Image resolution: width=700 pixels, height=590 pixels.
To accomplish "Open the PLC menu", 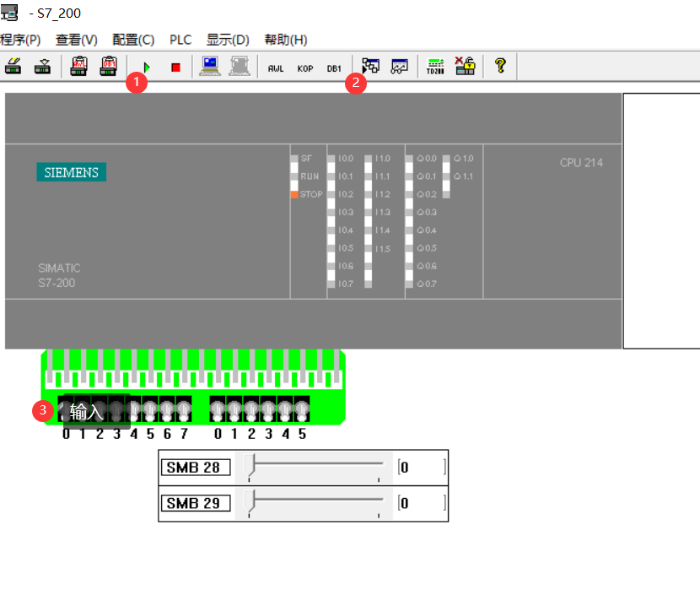I will 180,40.
